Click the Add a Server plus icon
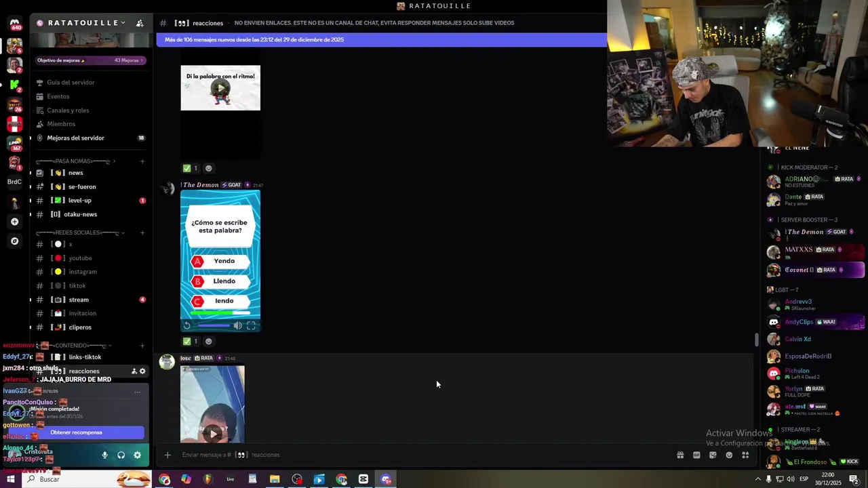Screen dimensions: 868x488 click(14, 222)
